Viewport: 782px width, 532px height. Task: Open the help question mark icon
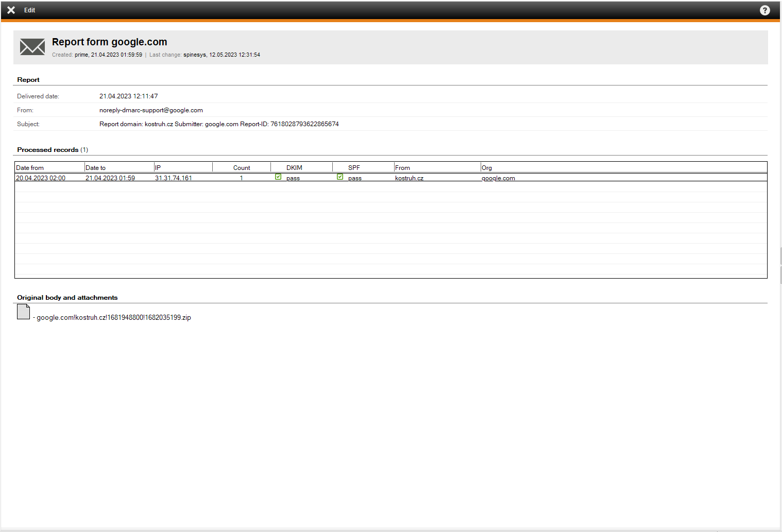click(765, 10)
